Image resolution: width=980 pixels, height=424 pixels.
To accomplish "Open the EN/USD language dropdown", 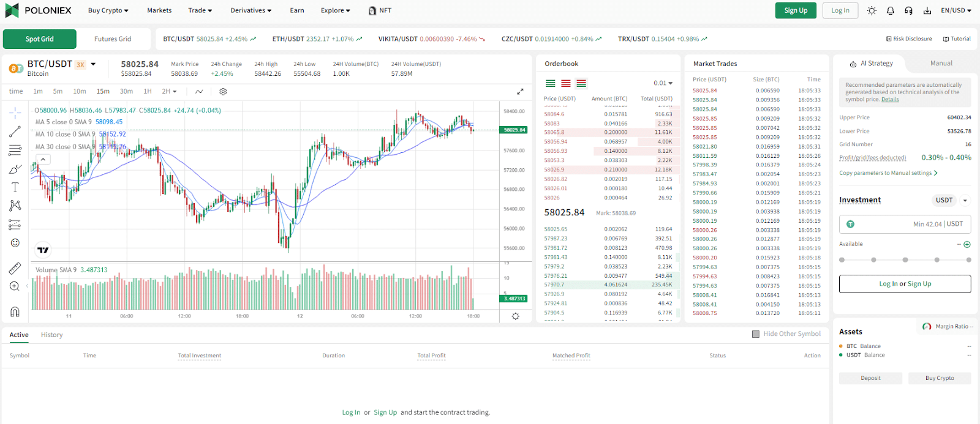I will (956, 10).
